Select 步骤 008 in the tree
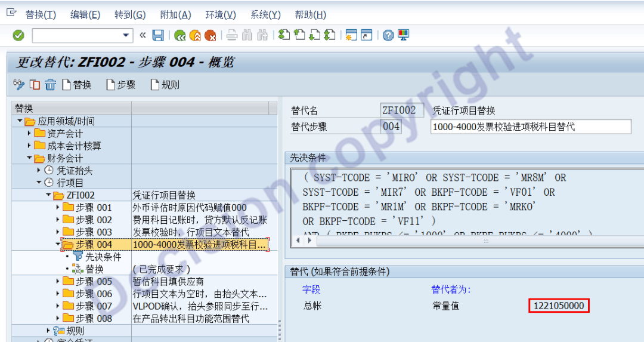This screenshot has height=342, width=644. point(94,319)
